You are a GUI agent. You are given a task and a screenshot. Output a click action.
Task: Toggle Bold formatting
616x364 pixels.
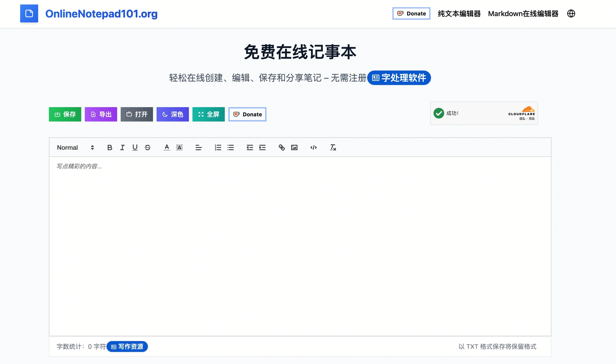click(x=110, y=147)
